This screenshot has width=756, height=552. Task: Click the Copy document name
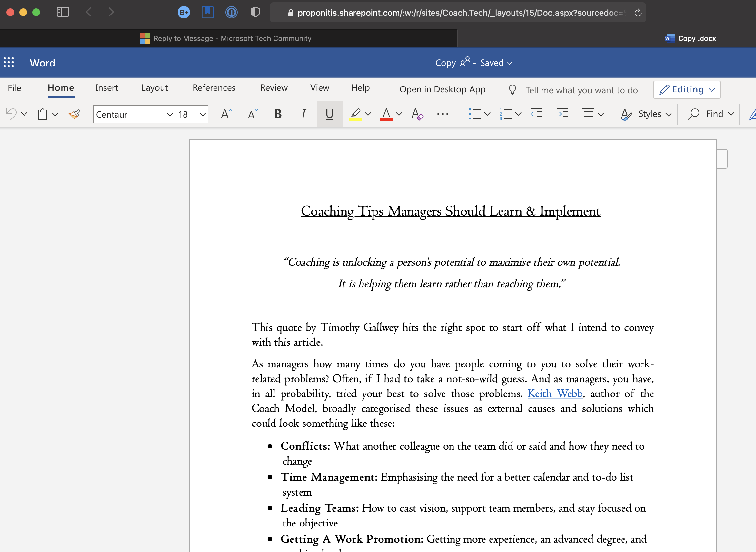445,63
